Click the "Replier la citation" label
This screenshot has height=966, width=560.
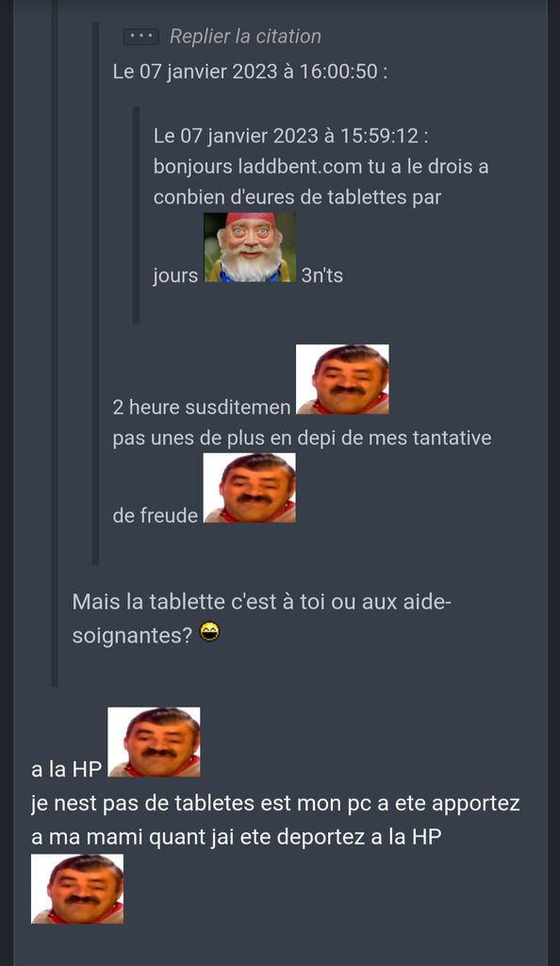pos(245,37)
